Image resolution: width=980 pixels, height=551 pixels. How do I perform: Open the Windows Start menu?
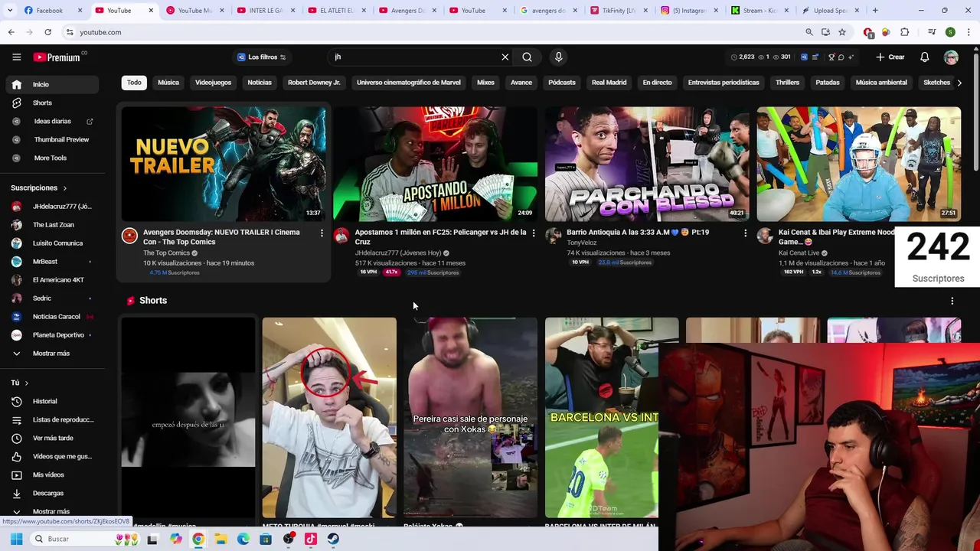(16, 539)
